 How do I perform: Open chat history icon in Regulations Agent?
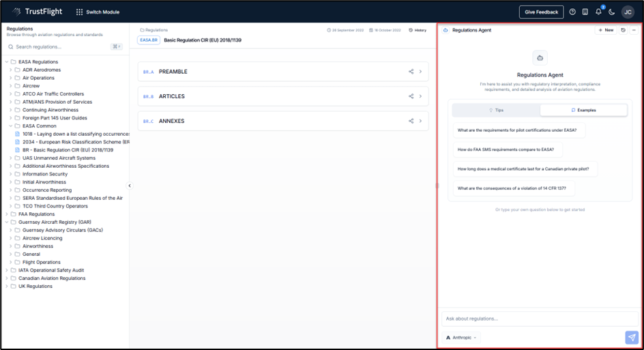pyautogui.click(x=624, y=30)
